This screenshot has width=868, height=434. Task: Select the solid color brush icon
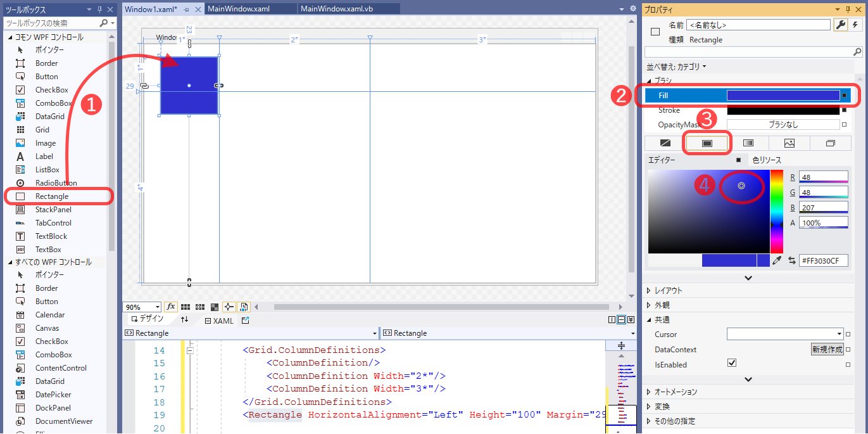click(707, 143)
